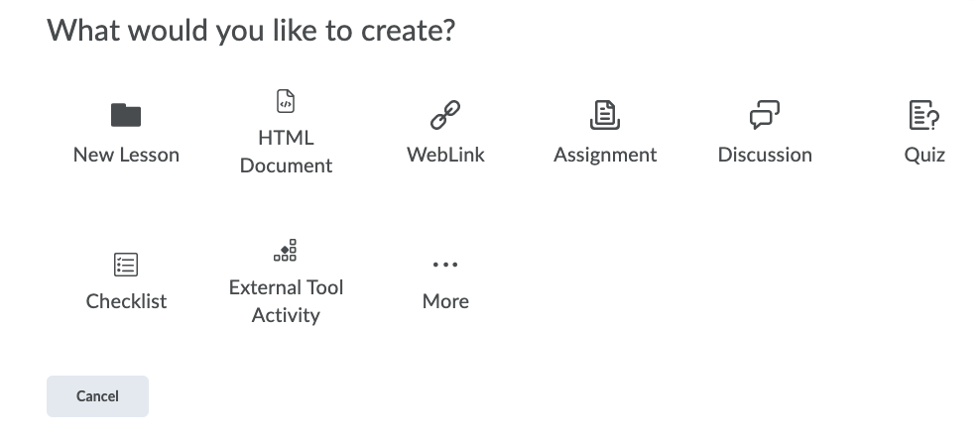Click the Assignment paper tray icon
The height and width of the screenshot is (438, 980).
click(605, 115)
